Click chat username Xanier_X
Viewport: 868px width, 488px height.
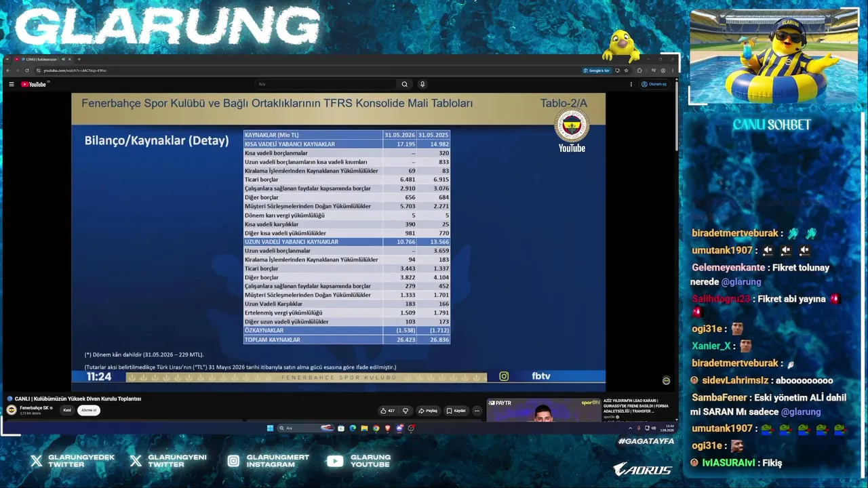[x=711, y=346]
